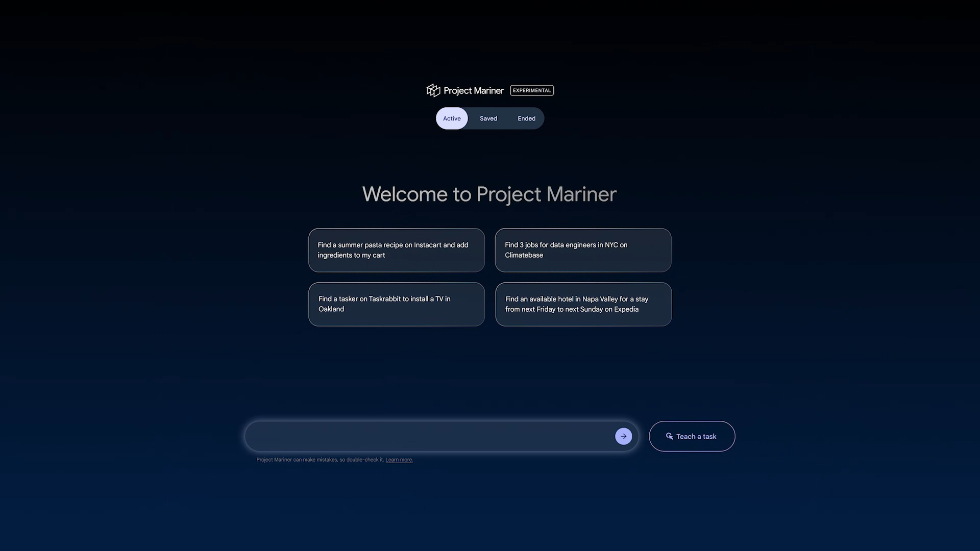
Task: Select the Napa Valley hotel suggestion card
Action: tap(583, 304)
